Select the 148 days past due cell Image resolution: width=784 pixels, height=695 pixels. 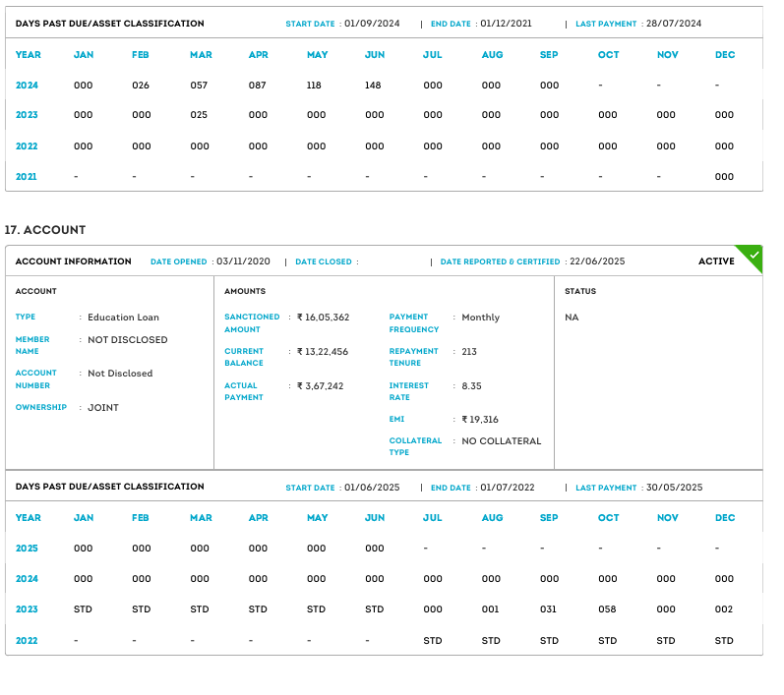[374, 86]
